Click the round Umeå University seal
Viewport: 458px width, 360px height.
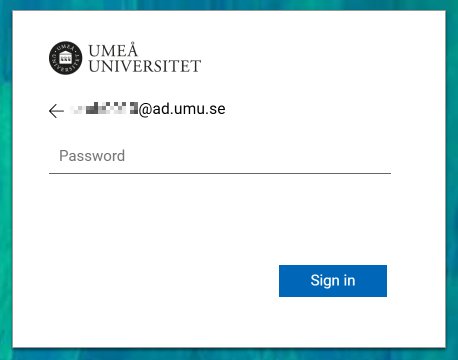click(x=66, y=58)
